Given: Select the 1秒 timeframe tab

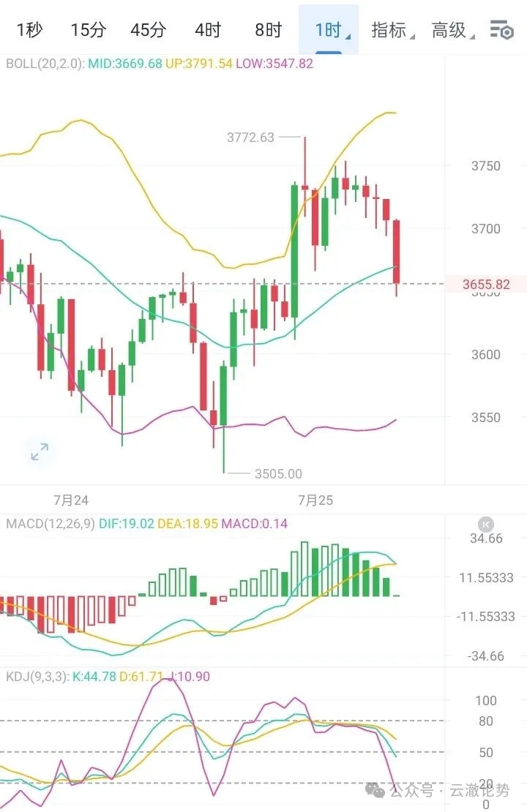Looking at the screenshot, I should [x=29, y=31].
